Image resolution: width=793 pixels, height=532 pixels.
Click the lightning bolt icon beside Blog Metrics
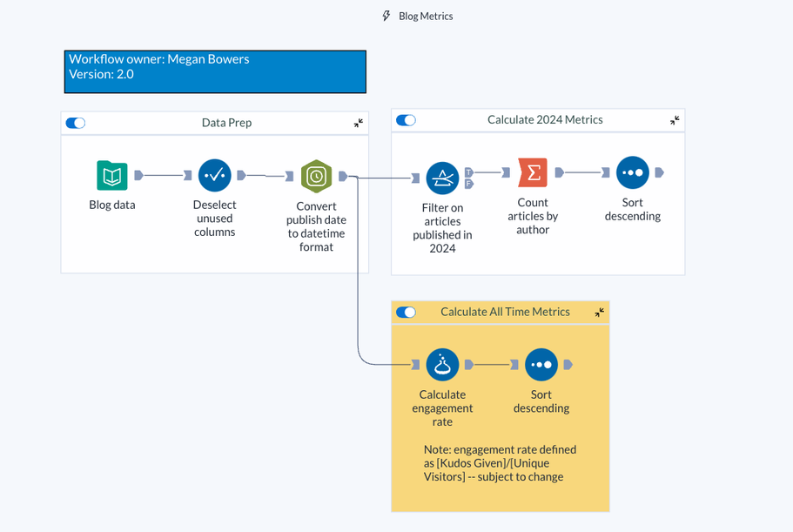386,16
